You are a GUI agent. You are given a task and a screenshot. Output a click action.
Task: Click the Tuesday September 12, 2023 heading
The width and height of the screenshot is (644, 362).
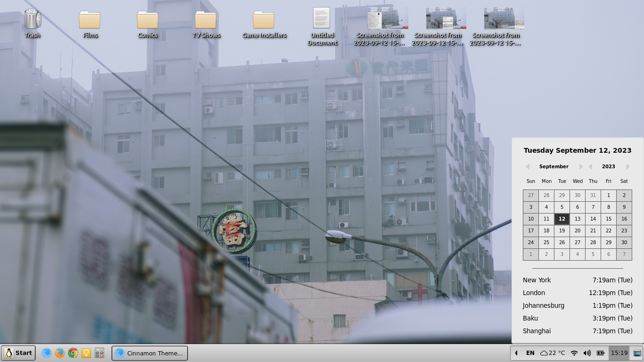pos(578,150)
